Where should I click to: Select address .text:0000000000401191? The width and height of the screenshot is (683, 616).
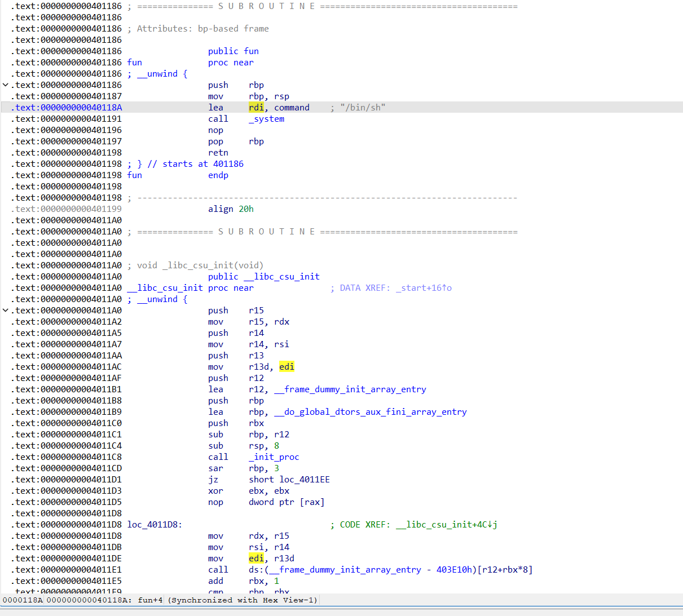click(x=67, y=119)
